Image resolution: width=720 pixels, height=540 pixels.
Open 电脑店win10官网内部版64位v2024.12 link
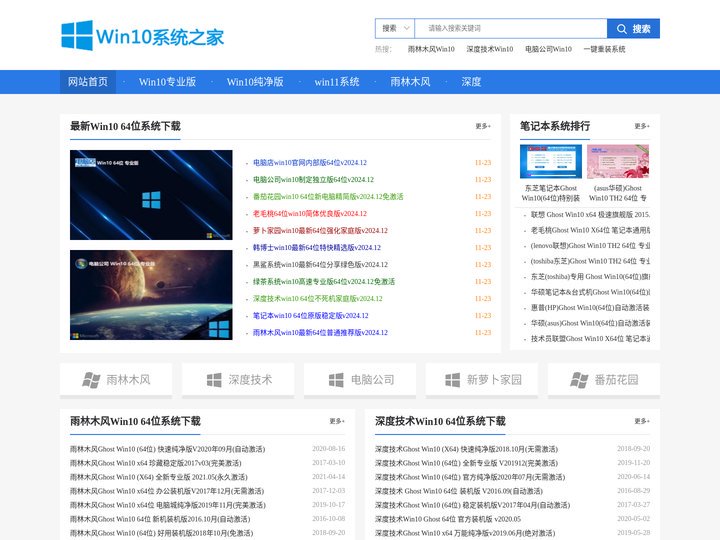(x=309, y=163)
